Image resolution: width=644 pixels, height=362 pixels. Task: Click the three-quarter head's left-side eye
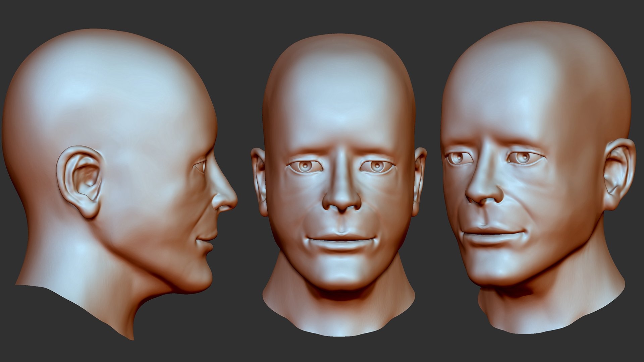pyautogui.click(x=458, y=158)
